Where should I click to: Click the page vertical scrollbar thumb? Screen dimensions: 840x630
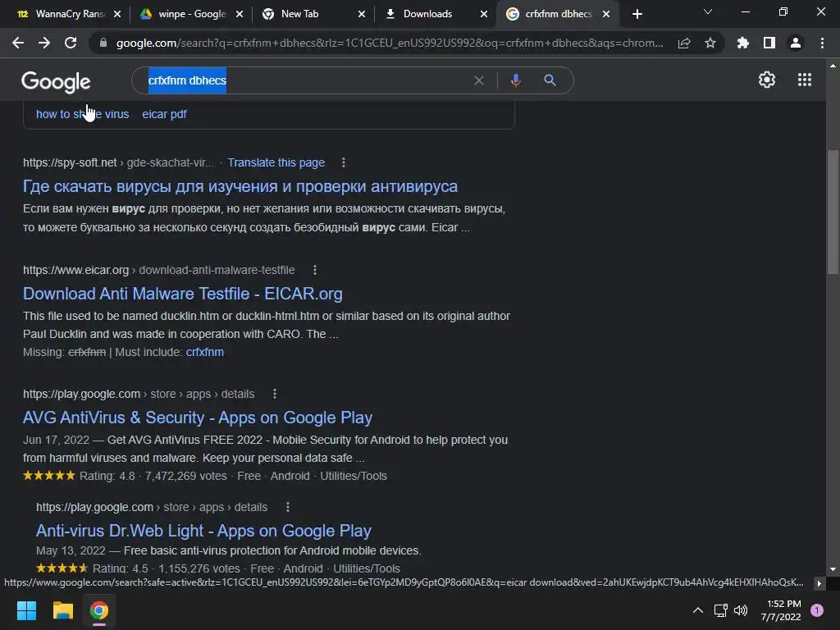coord(833,212)
